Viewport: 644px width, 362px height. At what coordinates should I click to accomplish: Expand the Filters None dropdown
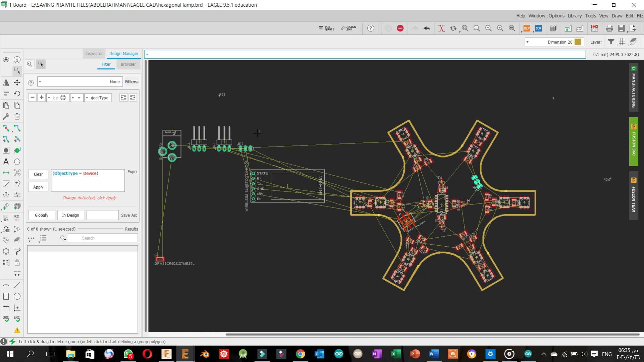[x=80, y=81]
